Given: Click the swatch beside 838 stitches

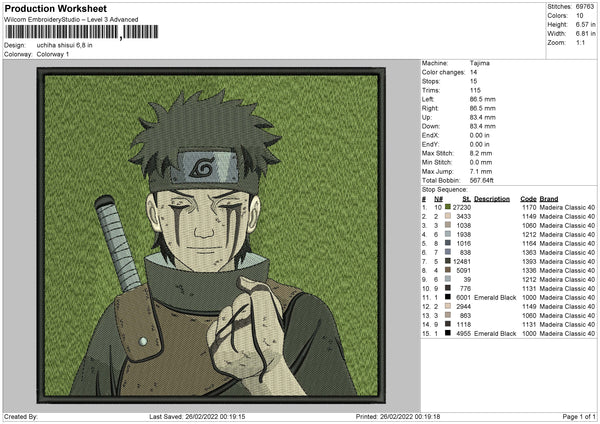Looking at the screenshot, I should 447,252.
